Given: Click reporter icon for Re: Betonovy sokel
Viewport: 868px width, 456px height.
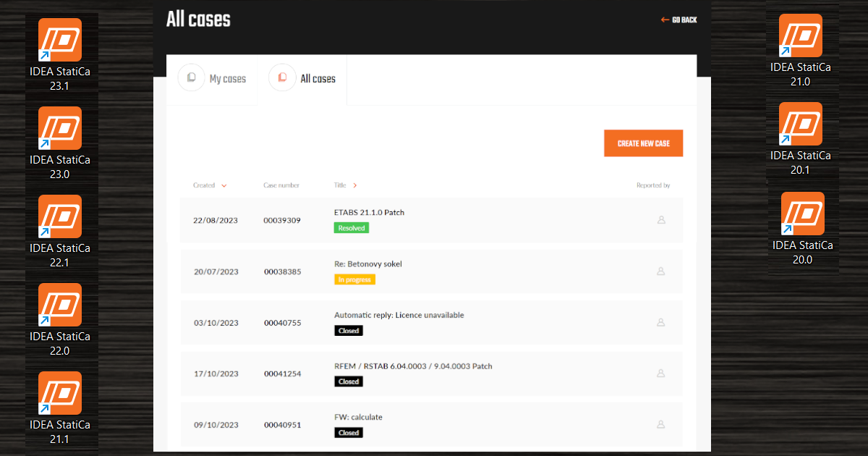Looking at the screenshot, I should coord(660,271).
